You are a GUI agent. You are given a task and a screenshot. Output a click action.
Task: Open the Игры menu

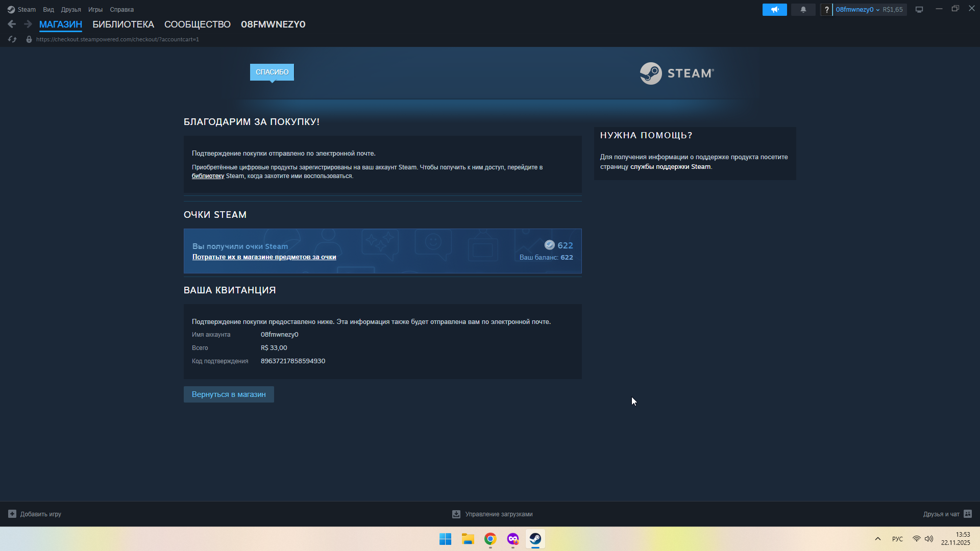click(95, 10)
